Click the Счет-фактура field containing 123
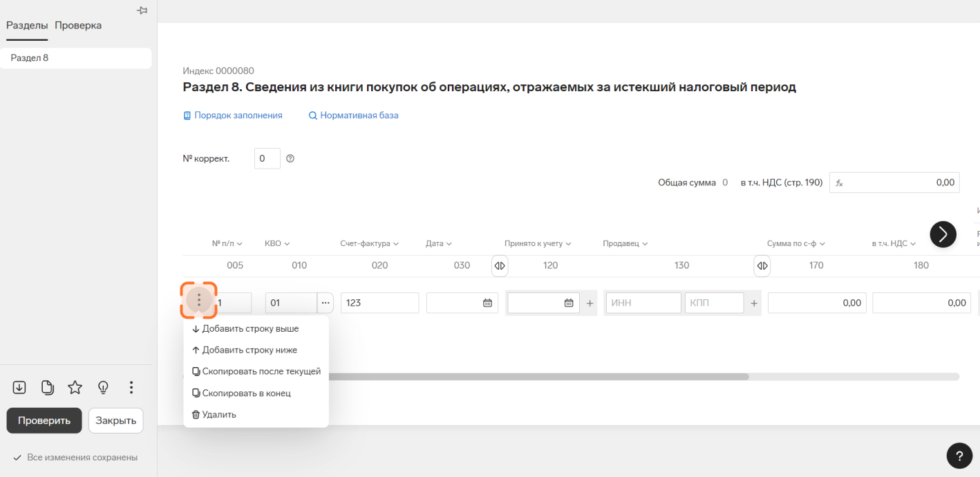This screenshot has width=980, height=477. click(379, 303)
